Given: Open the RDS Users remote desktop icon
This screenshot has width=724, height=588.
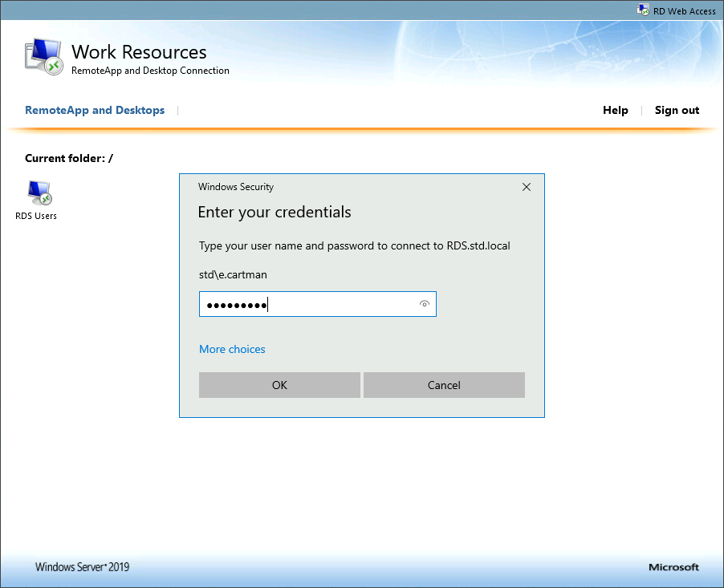Looking at the screenshot, I should pyautogui.click(x=35, y=193).
